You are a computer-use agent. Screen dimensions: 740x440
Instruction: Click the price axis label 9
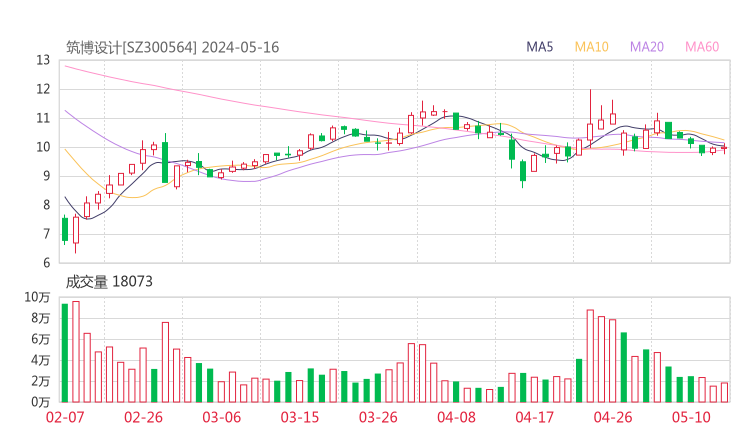pos(46,176)
